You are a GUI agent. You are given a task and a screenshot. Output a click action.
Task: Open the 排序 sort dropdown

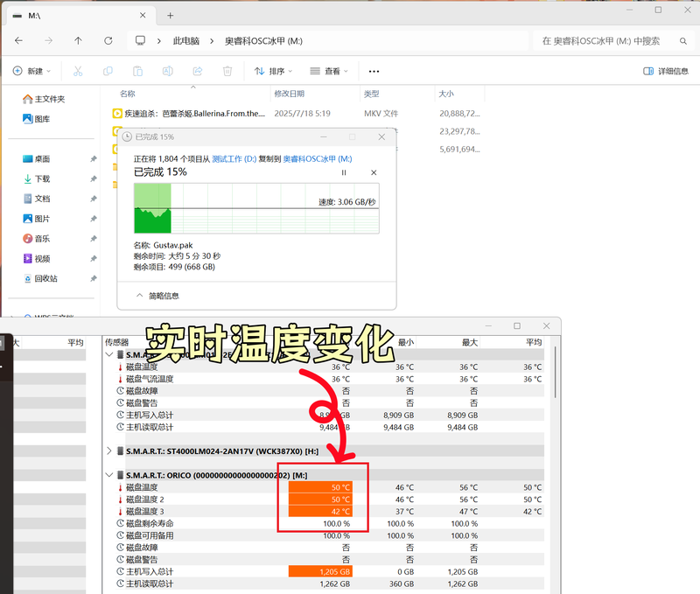pos(273,71)
